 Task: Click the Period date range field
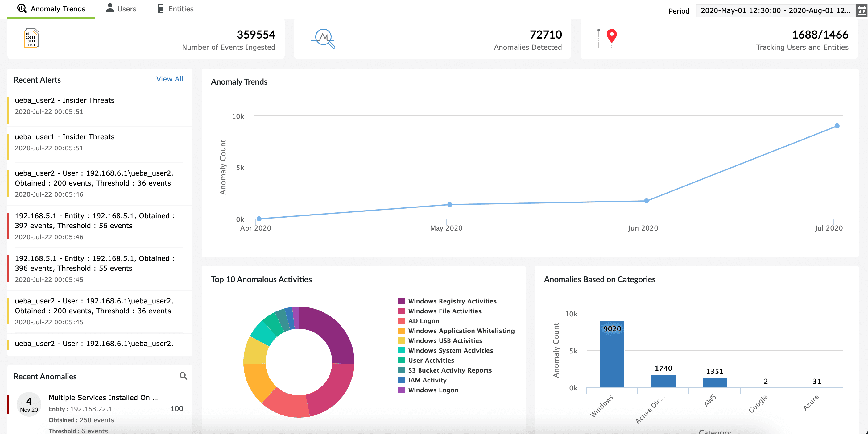[775, 11]
